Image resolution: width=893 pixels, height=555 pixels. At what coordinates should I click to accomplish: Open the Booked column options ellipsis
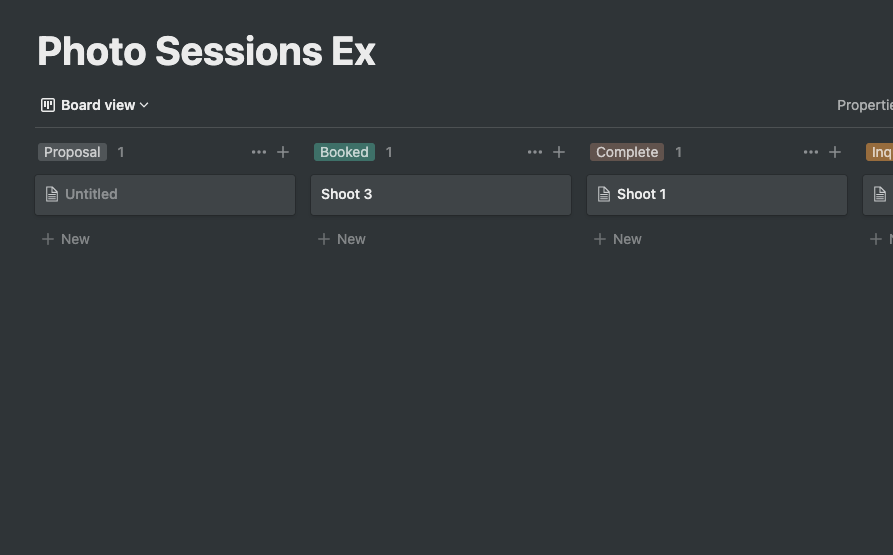pyautogui.click(x=535, y=152)
